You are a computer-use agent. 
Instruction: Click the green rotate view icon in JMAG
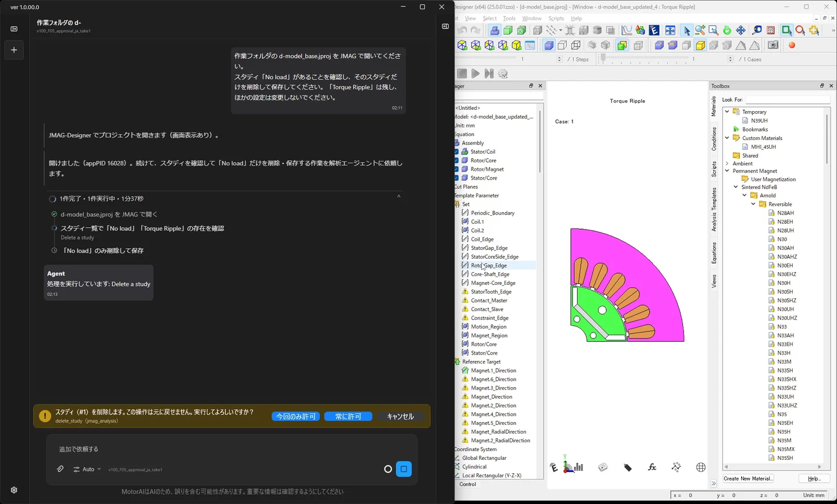(x=727, y=30)
